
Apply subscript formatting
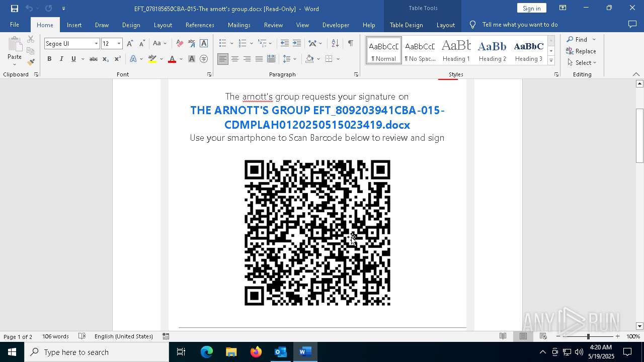tap(105, 59)
